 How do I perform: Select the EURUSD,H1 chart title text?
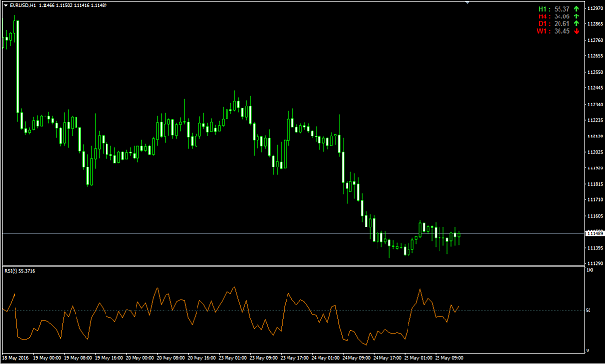click(22, 5)
